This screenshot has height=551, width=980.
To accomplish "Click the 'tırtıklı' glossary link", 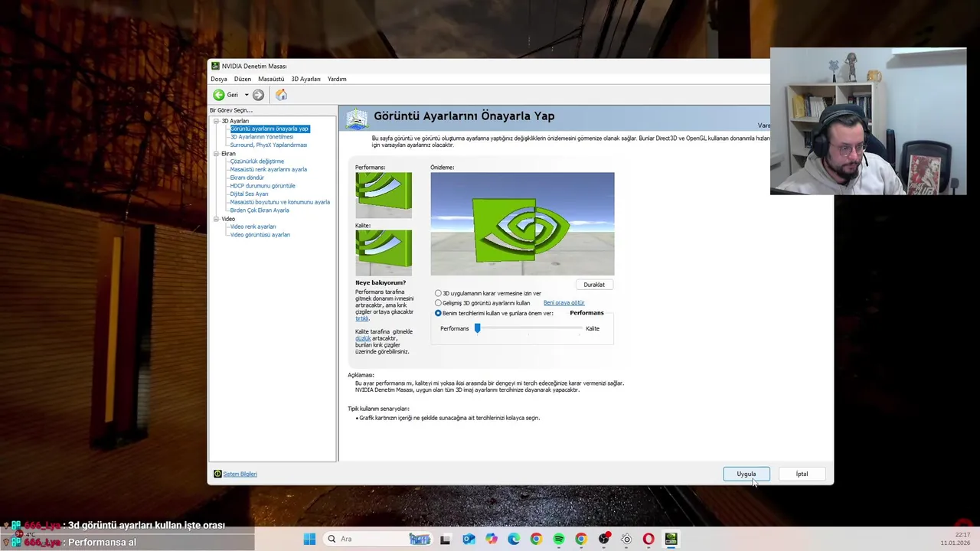I will click(362, 318).
